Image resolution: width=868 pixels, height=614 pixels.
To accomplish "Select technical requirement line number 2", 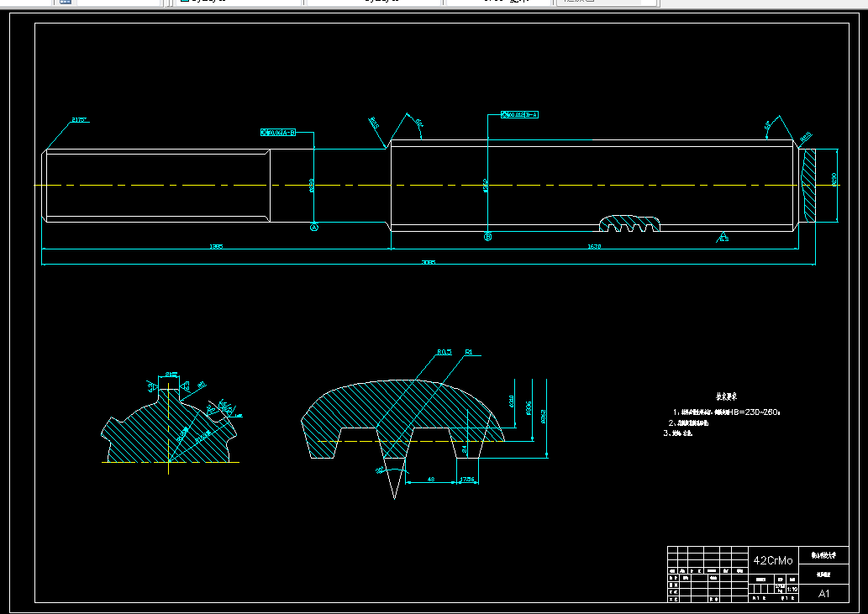I will click(x=689, y=422).
